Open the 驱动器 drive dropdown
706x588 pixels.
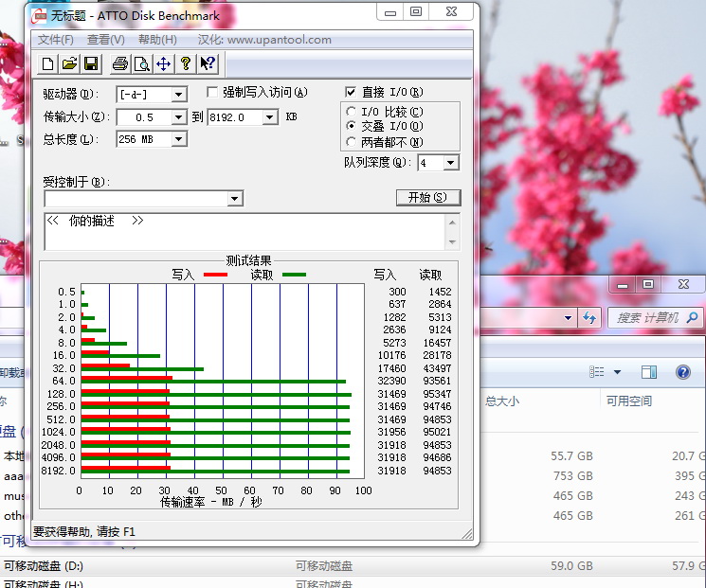click(x=179, y=95)
